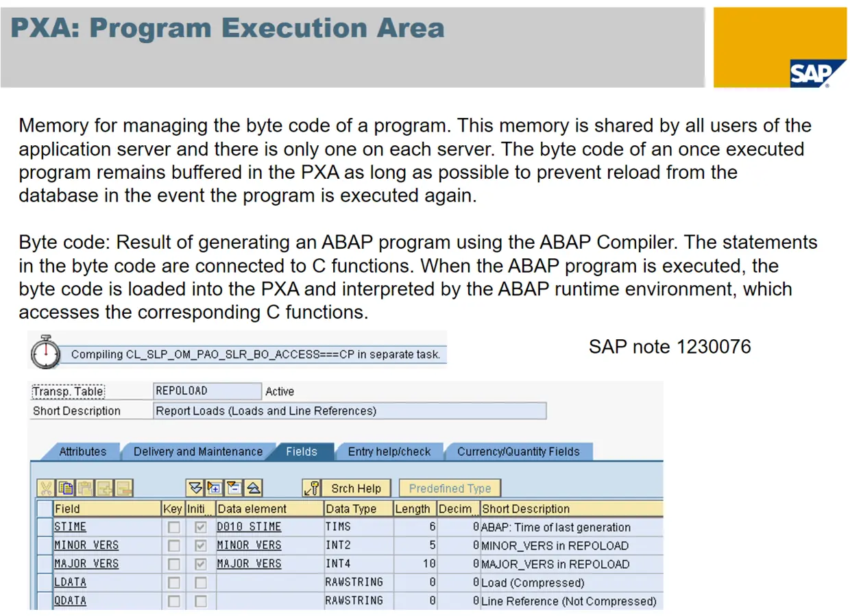
Task: Click the Expand all triangle icon
Action: [x=195, y=488]
